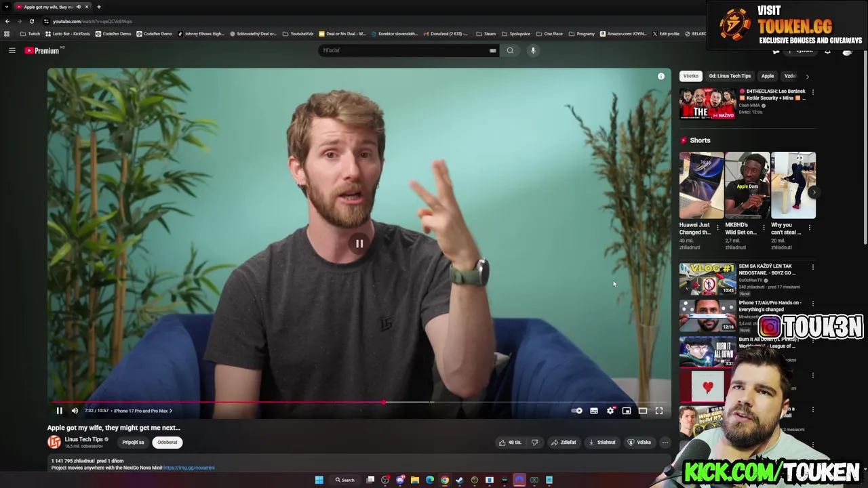868x488 pixels.
Task: Open YouTube notifications bell
Action: (827, 51)
